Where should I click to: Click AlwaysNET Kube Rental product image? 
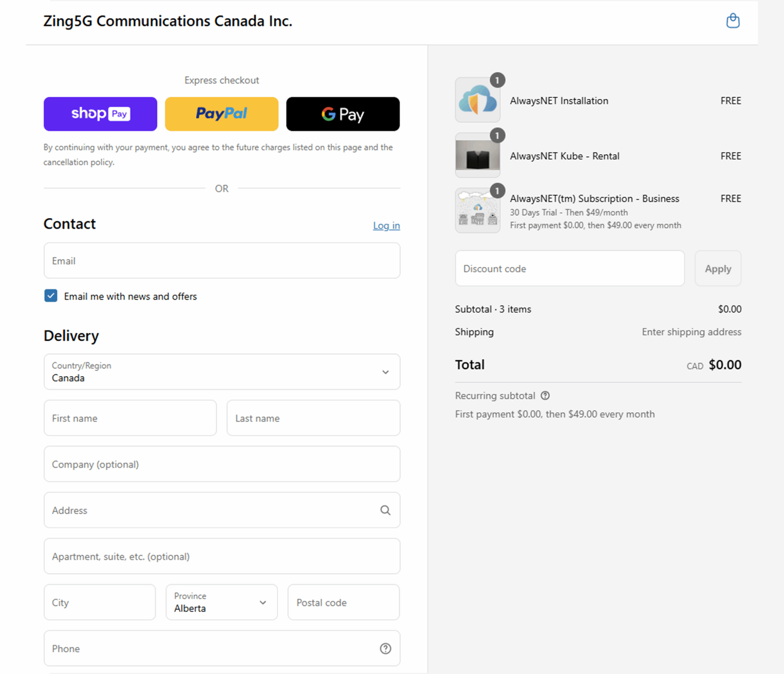pos(477,155)
